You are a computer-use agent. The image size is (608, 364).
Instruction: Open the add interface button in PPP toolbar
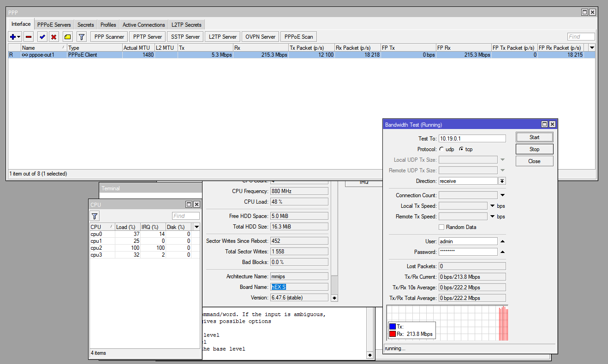pyautogui.click(x=15, y=37)
